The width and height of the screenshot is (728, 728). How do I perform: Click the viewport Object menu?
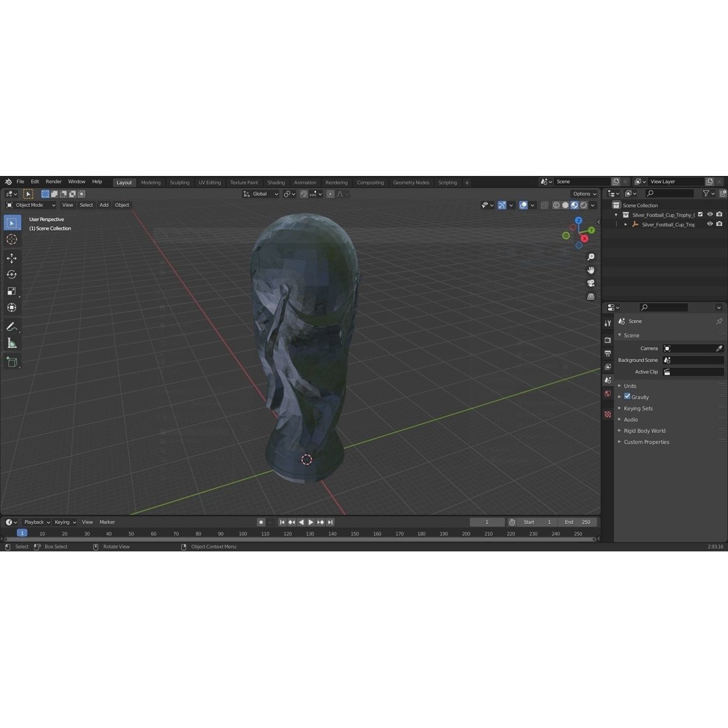[122, 205]
